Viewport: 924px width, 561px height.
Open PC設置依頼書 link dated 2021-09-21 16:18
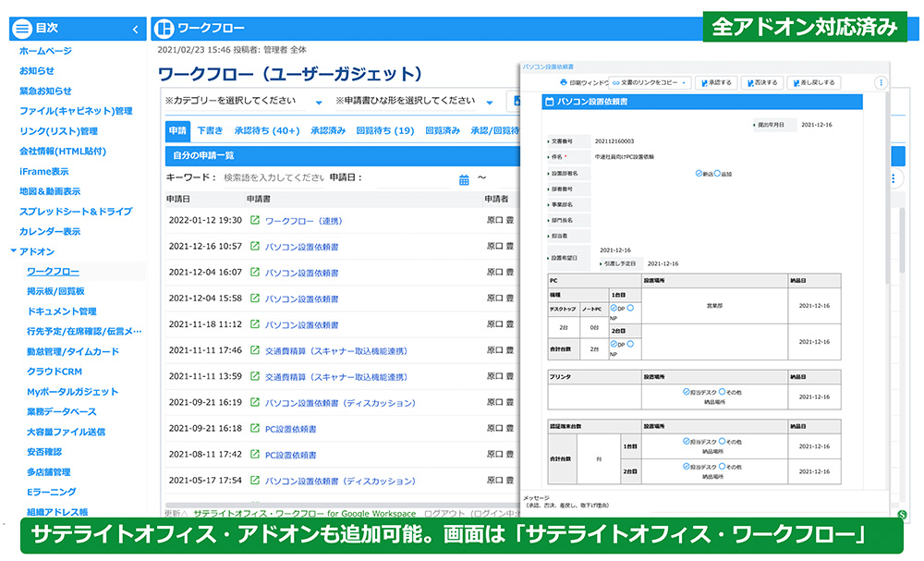tap(290, 429)
